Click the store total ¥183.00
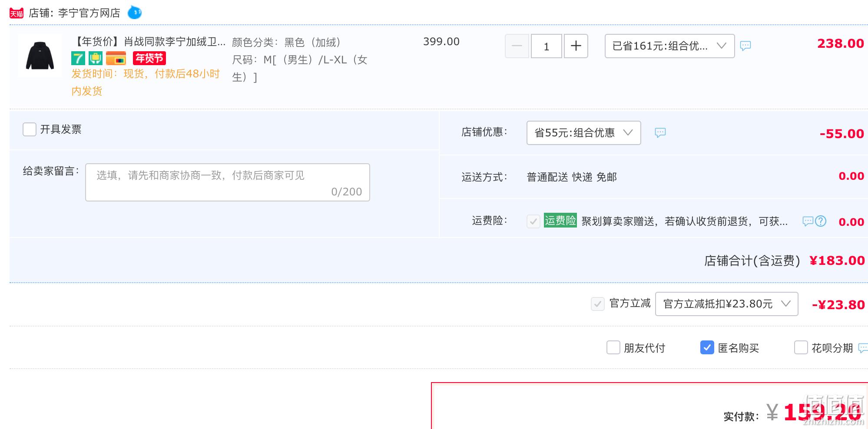 (x=837, y=261)
